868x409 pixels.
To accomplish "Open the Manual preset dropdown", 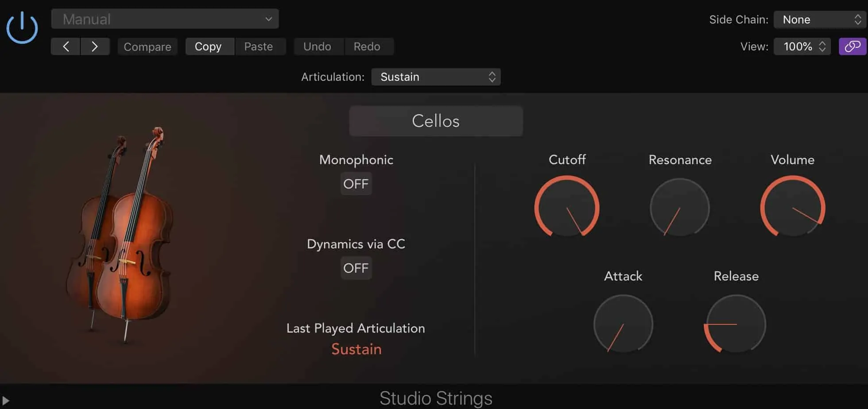I will coord(165,19).
